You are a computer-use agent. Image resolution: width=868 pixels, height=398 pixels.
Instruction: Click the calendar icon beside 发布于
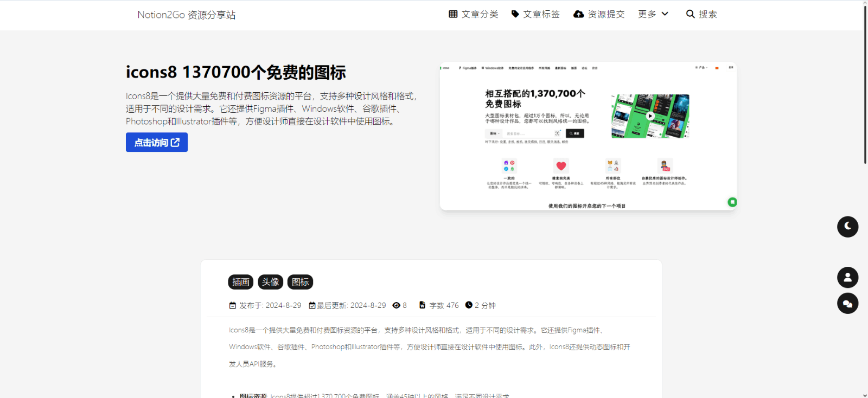click(233, 305)
